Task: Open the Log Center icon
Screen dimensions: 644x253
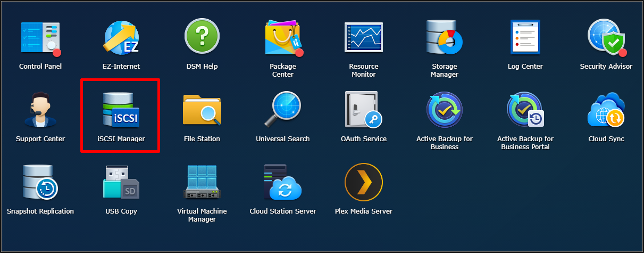Action: tap(525, 37)
